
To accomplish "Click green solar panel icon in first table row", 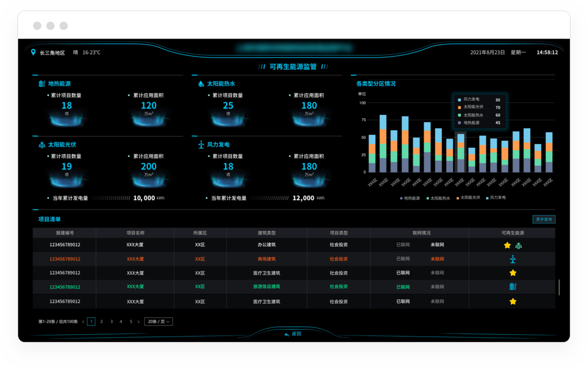I will pos(519,245).
